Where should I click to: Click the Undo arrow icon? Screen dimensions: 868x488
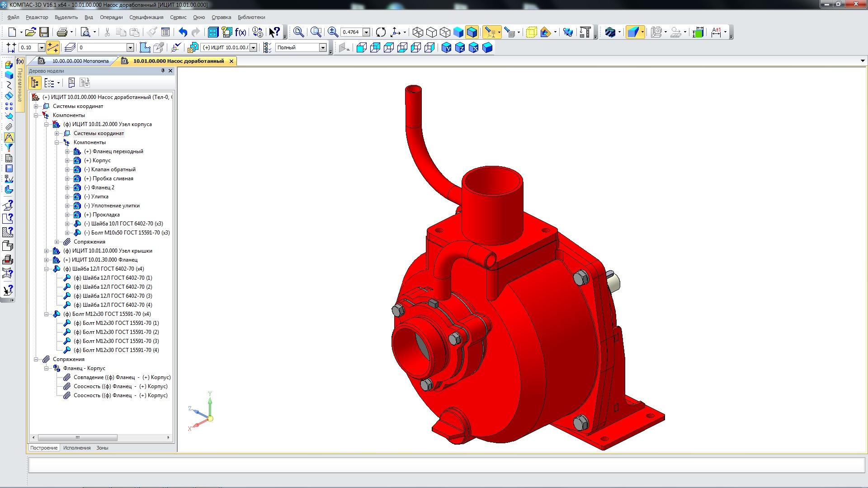(x=183, y=32)
